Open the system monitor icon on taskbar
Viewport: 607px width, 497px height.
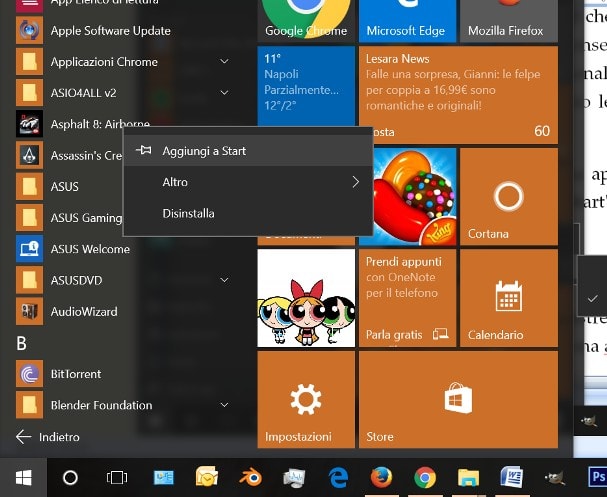pyautogui.click(x=294, y=478)
